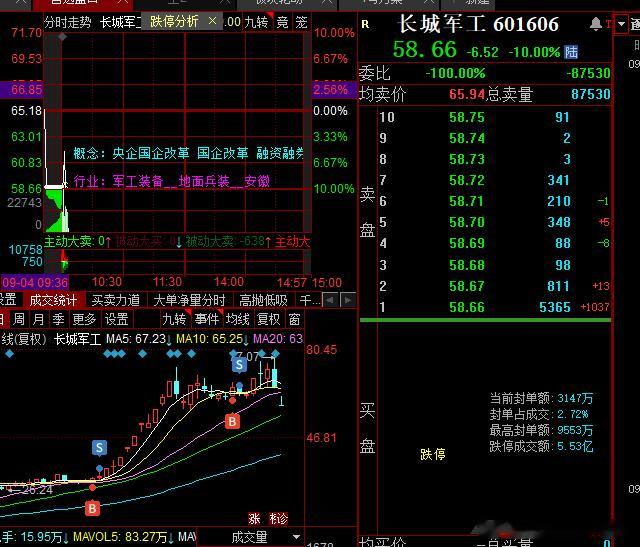Image resolution: width=640 pixels, height=547 pixels.
Task: Click sell level 2 price 58.67
Action: 467,286
